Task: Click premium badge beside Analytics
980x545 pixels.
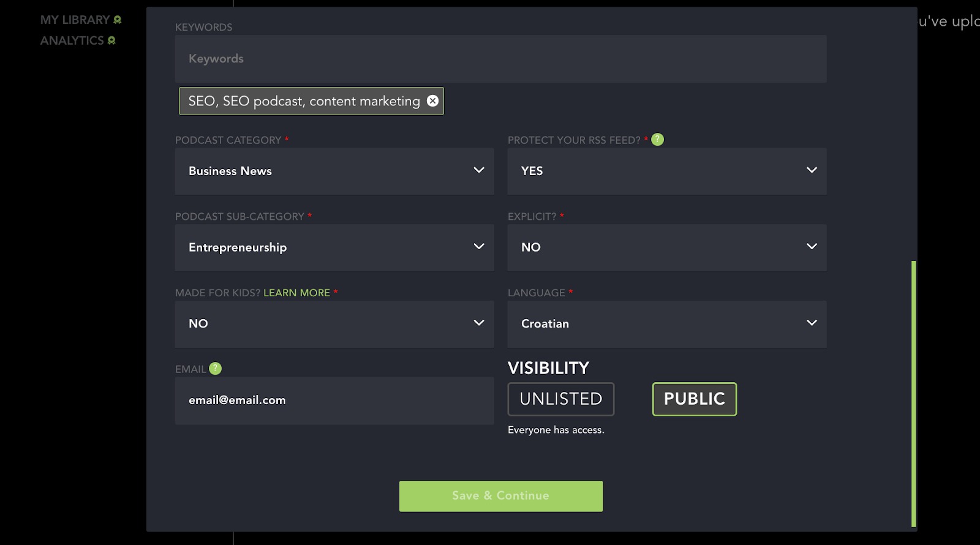Action: [111, 40]
